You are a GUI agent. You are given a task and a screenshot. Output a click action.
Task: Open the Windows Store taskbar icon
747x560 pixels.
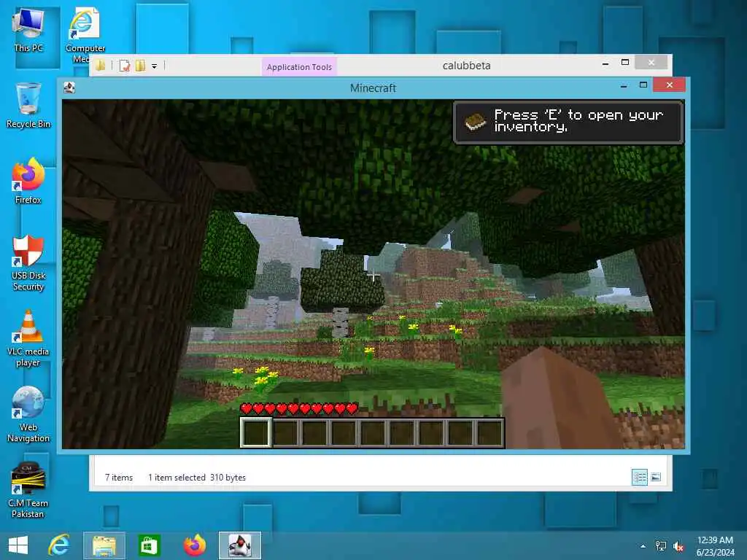point(149,545)
